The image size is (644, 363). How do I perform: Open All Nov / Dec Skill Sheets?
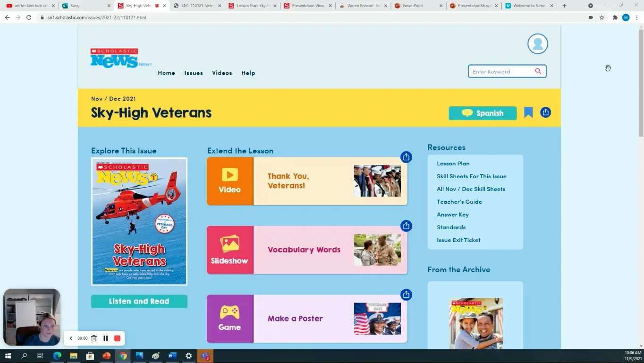coord(471,189)
